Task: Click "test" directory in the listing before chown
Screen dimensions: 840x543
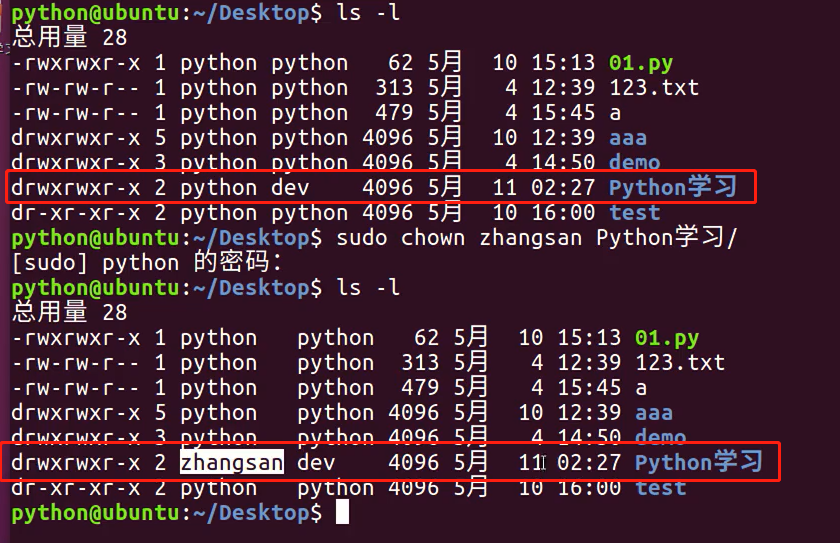Action: [x=635, y=213]
